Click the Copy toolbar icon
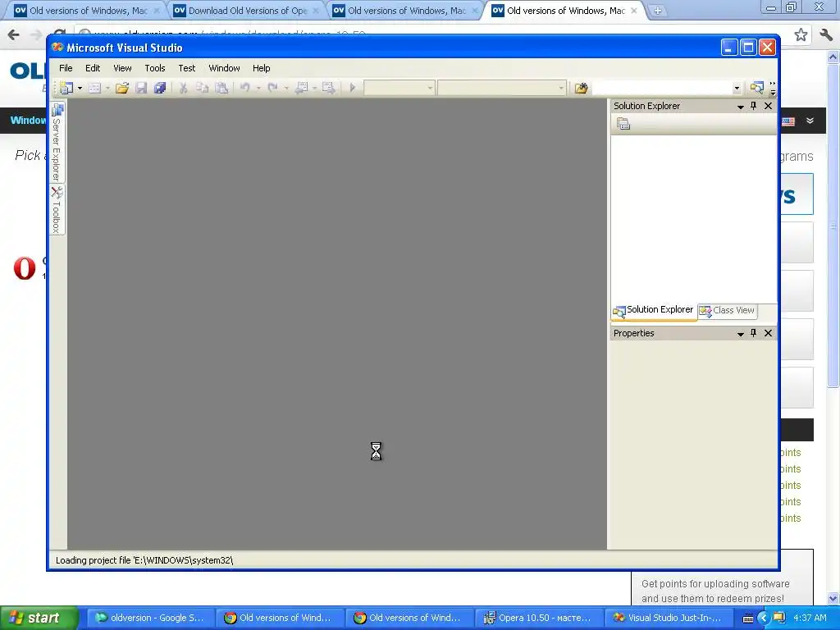The width and height of the screenshot is (840, 630). pyautogui.click(x=202, y=88)
